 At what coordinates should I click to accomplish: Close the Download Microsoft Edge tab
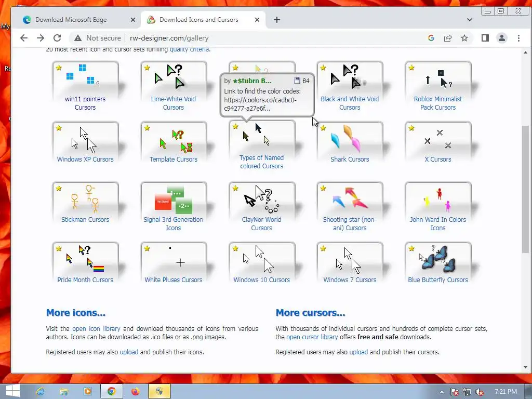point(133,20)
